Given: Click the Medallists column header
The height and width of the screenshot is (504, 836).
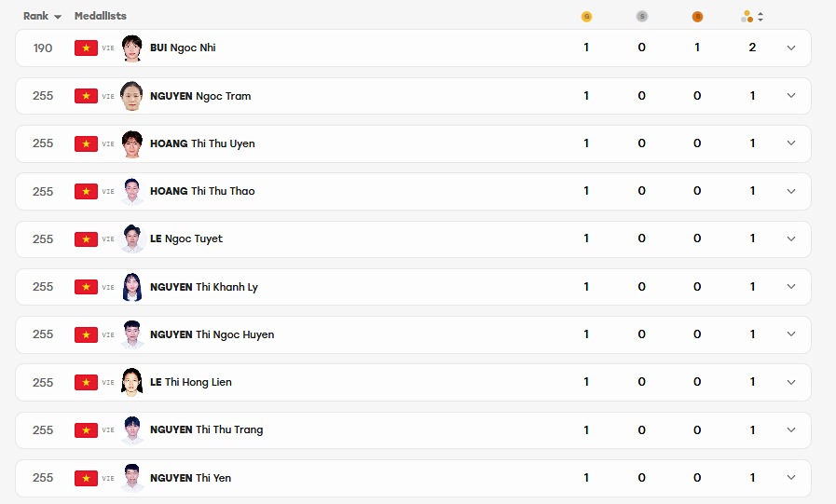Looking at the screenshot, I should 101,16.
